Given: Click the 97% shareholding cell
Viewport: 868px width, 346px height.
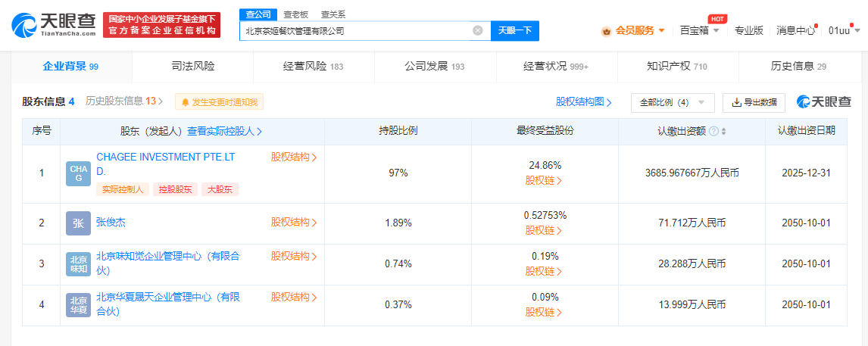Looking at the screenshot, I should tap(398, 173).
